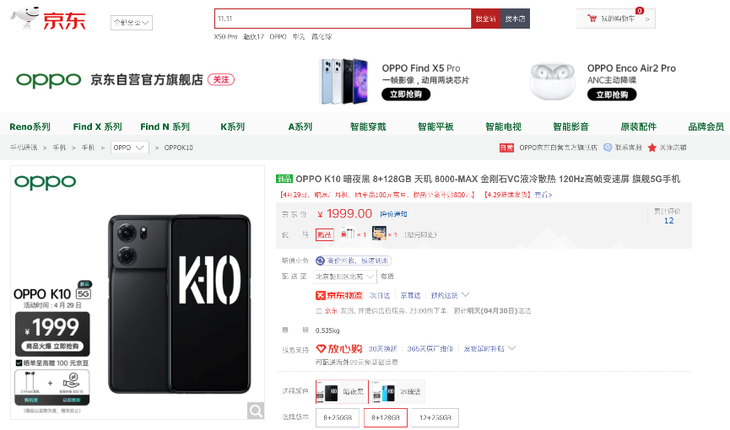Click the green OPPO store logo
This screenshot has height=430, width=730.
click(x=48, y=80)
